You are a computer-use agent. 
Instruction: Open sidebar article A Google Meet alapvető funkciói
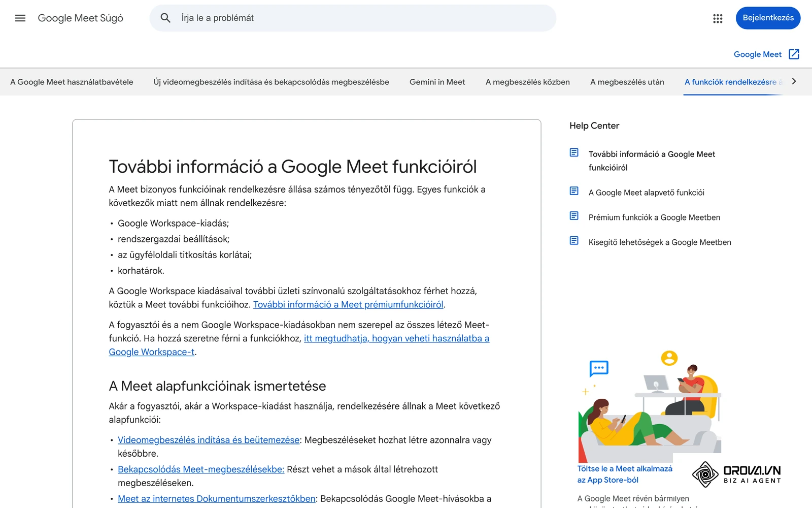[x=646, y=193]
